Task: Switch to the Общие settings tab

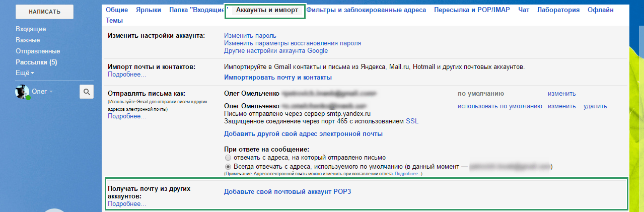Action: [x=117, y=10]
